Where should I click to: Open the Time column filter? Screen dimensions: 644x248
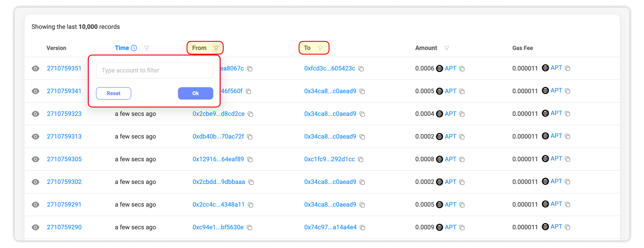[147, 48]
